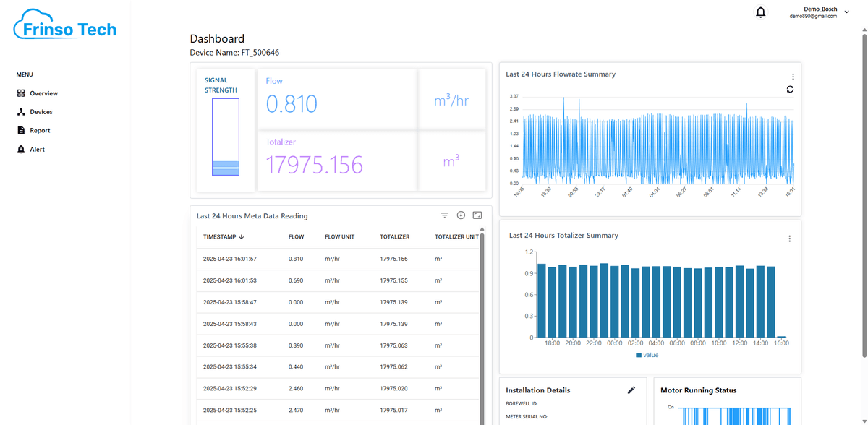Open the notifications bell
The image size is (868, 425).
(760, 12)
